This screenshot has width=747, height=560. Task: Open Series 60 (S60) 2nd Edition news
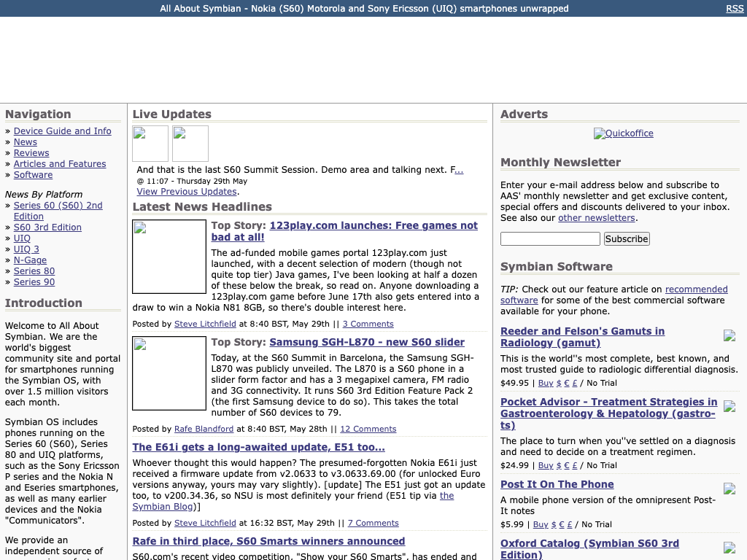click(58, 211)
